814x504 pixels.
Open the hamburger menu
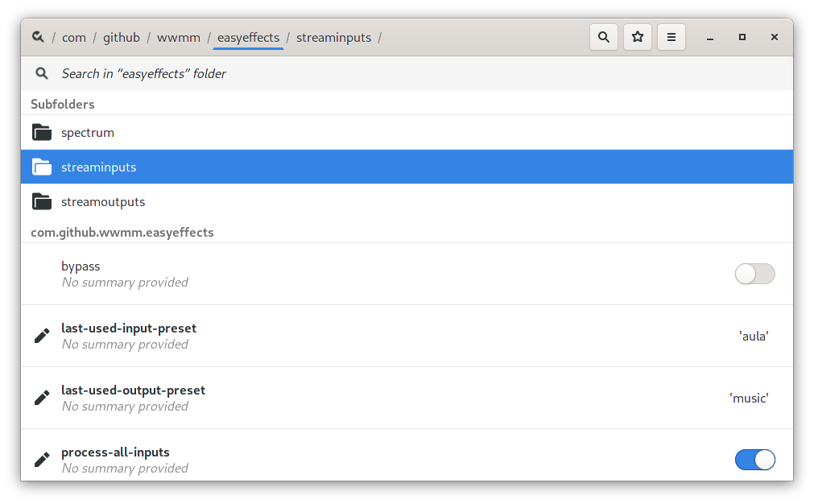point(671,36)
